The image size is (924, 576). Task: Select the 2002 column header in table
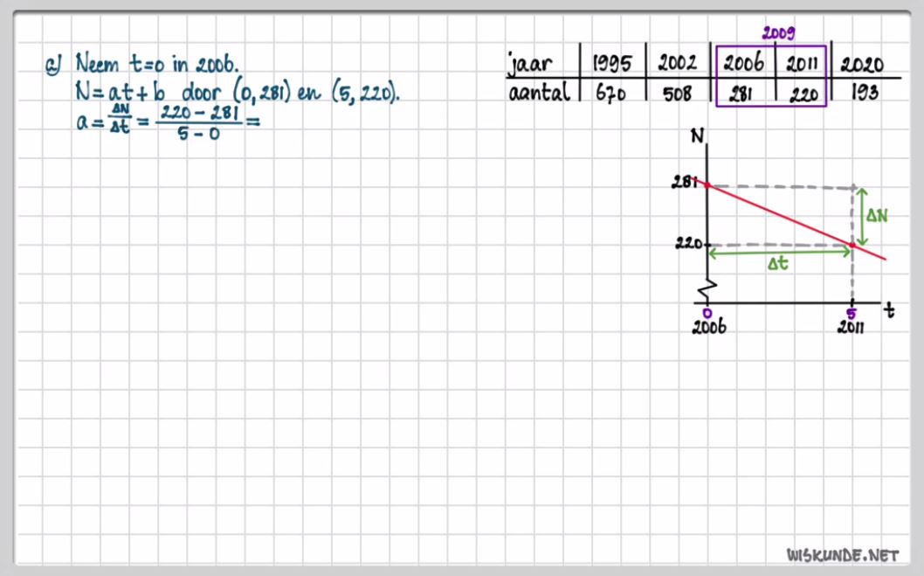(677, 64)
